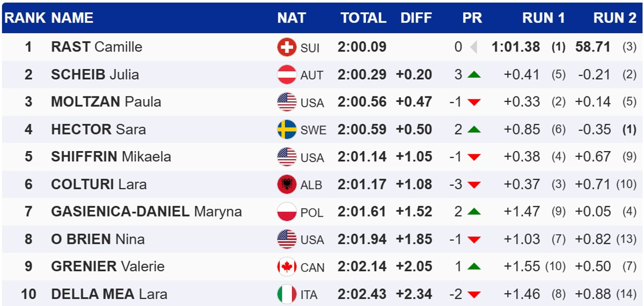The height and width of the screenshot is (306, 644).
Task: Click the gray left arrow in Rast's row
Action: click(473, 47)
